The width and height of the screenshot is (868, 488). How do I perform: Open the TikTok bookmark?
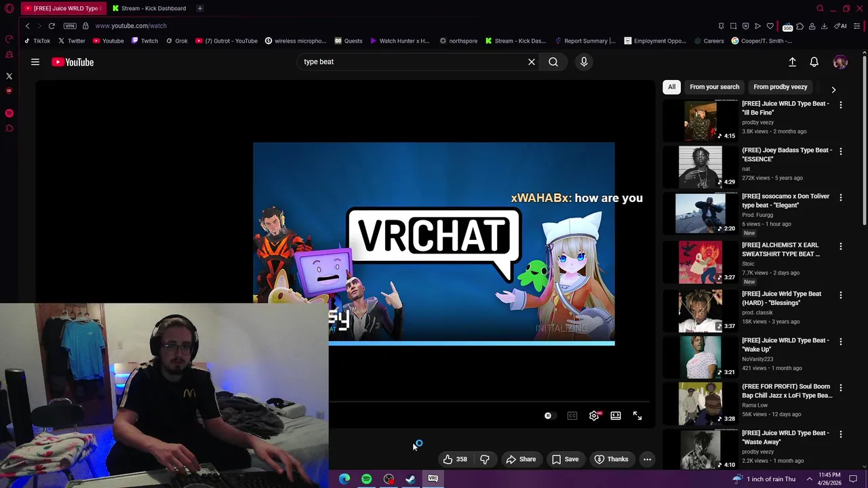tap(37, 41)
